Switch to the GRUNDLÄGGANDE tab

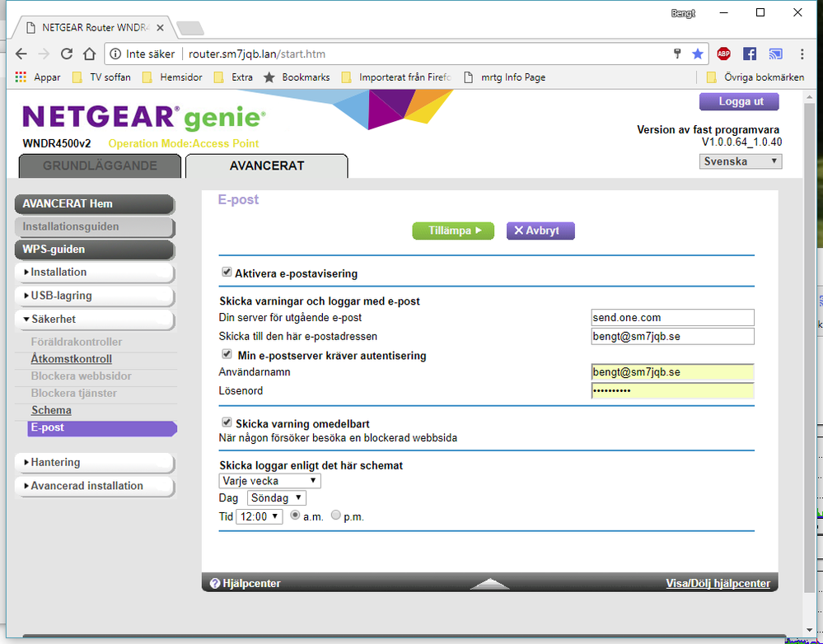pos(100,166)
